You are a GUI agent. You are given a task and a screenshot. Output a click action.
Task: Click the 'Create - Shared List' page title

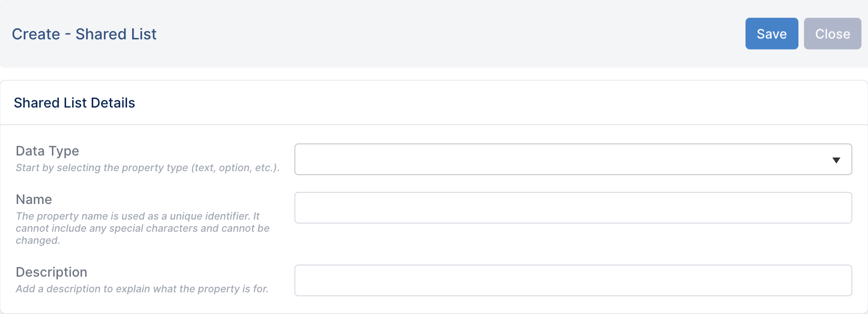[84, 34]
